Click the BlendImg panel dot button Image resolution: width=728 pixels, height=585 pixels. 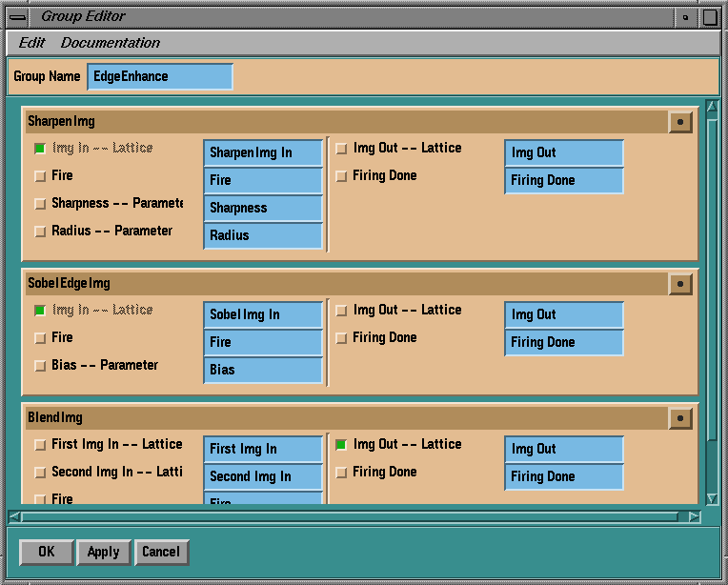click(x=679, y=418)
